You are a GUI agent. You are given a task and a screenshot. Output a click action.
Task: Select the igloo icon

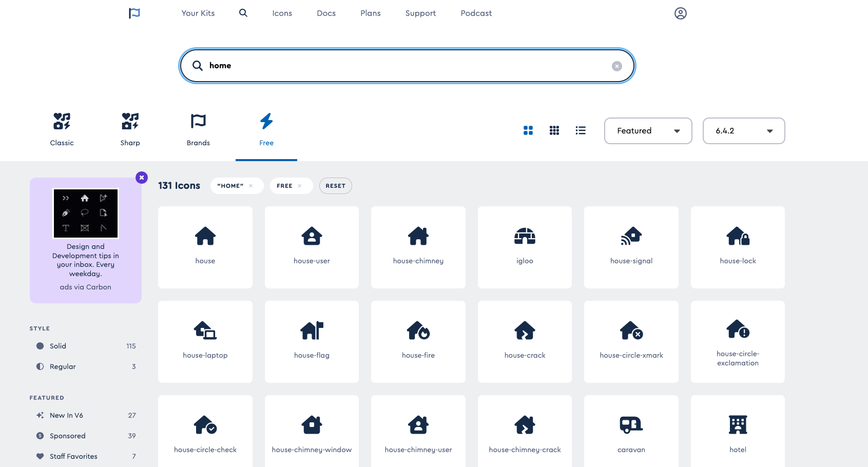525,247
